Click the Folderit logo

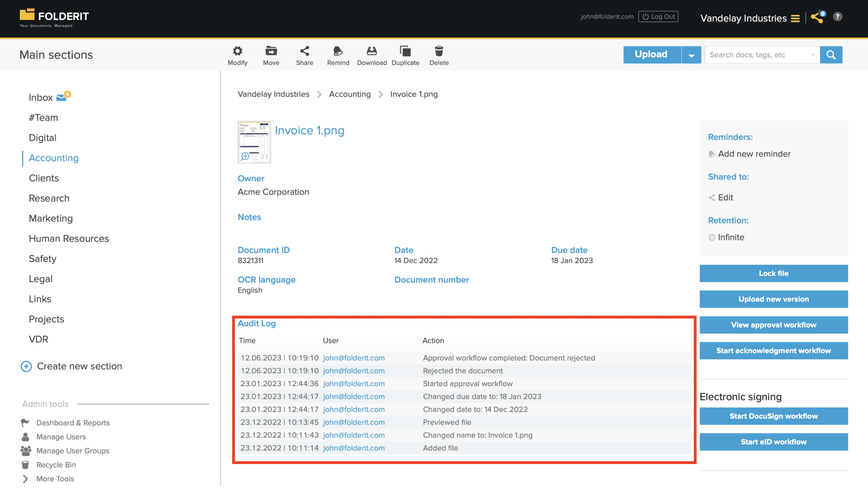[54, 18]
